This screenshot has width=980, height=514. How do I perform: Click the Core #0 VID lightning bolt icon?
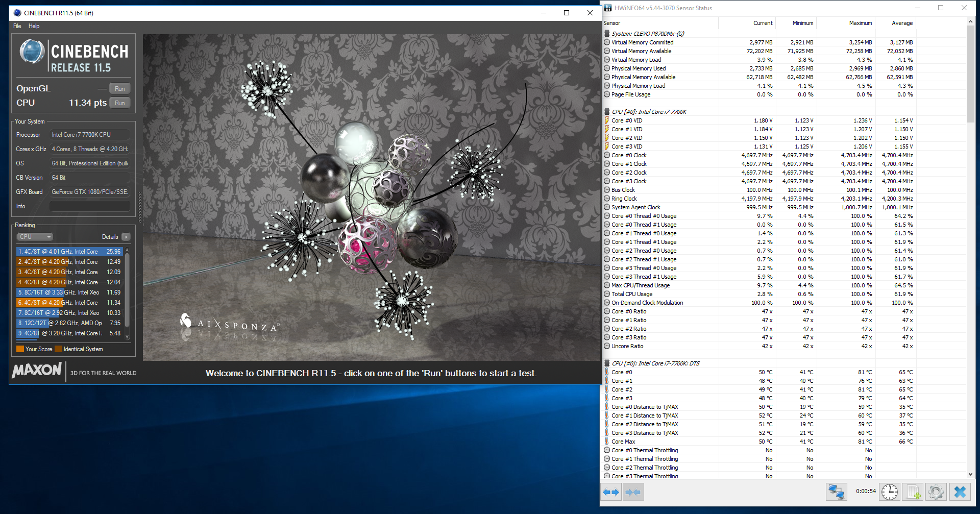click(x=607, y=120)
